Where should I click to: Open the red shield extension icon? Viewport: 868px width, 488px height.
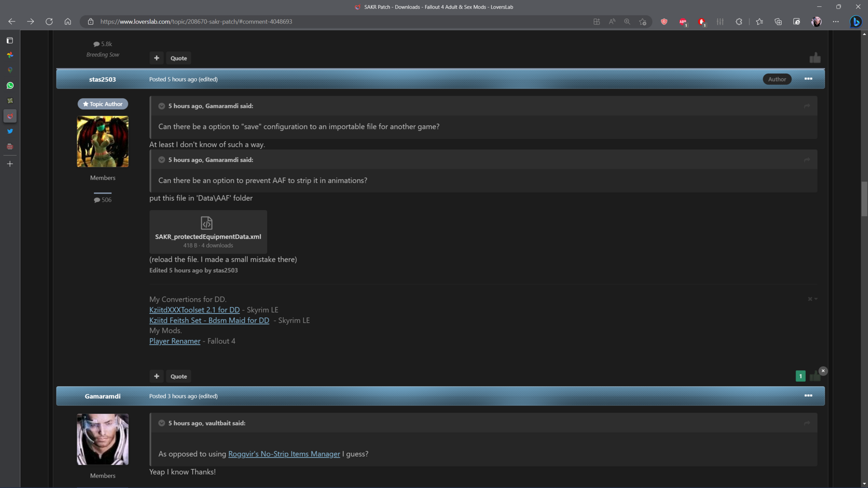[664, 21]
